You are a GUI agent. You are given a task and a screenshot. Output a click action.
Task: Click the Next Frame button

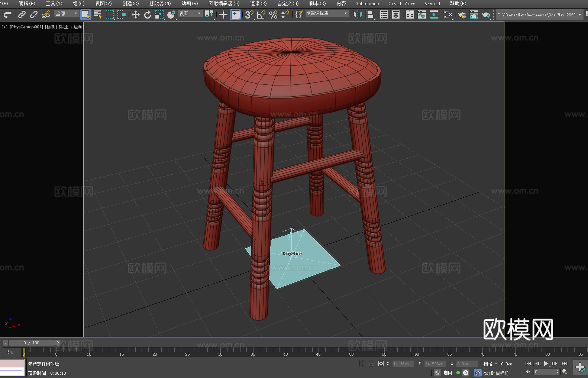click(555, 364)
